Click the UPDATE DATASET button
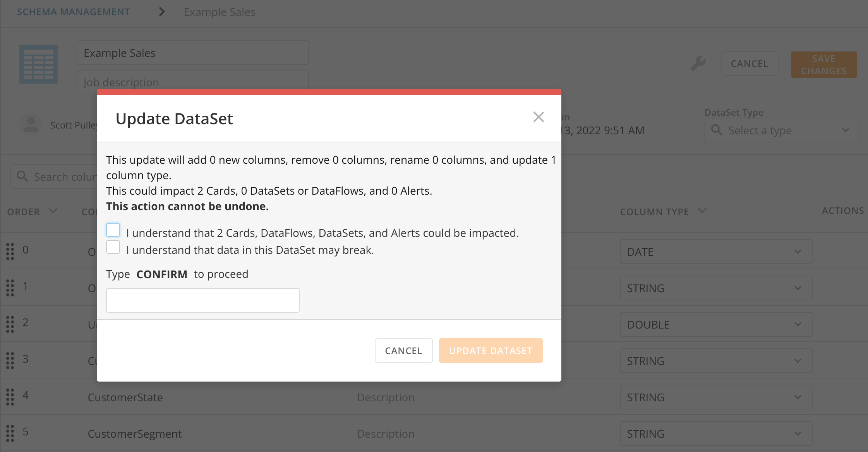 click(x=490, y=351)
